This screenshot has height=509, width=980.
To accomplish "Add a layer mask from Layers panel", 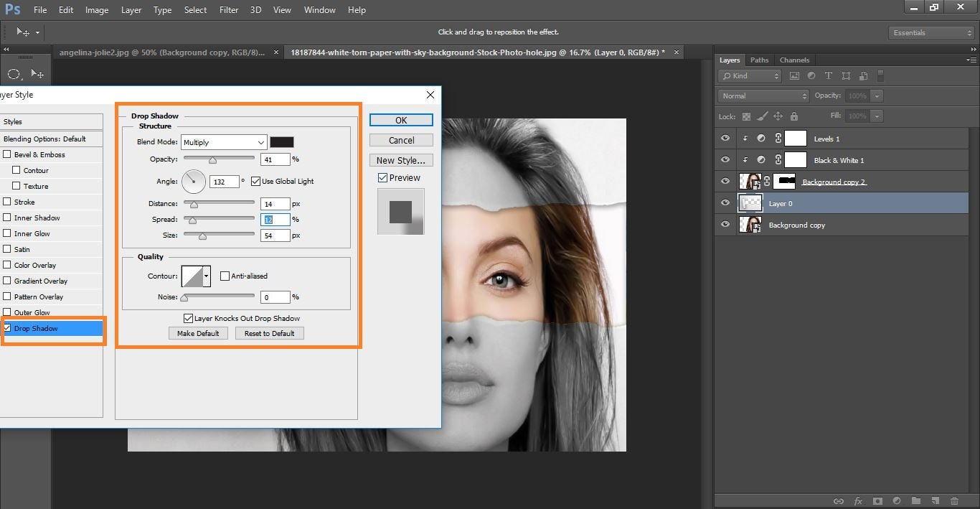I will 877,500.
